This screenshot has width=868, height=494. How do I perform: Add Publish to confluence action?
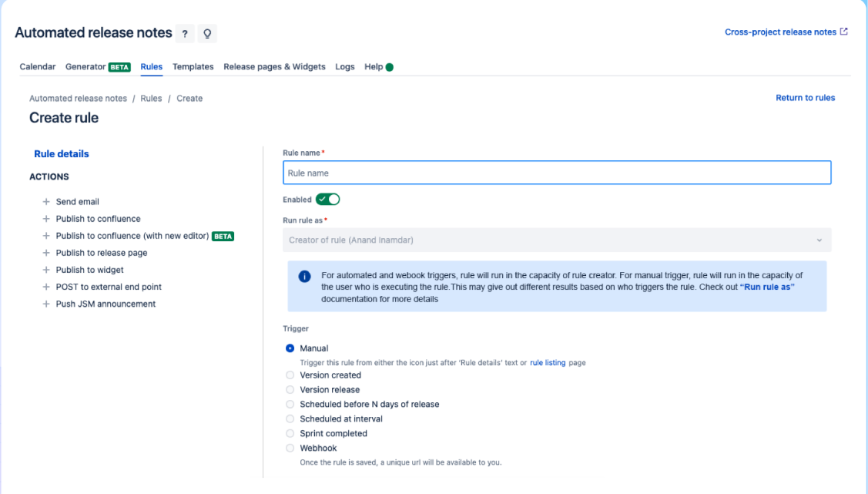[98, 219]
